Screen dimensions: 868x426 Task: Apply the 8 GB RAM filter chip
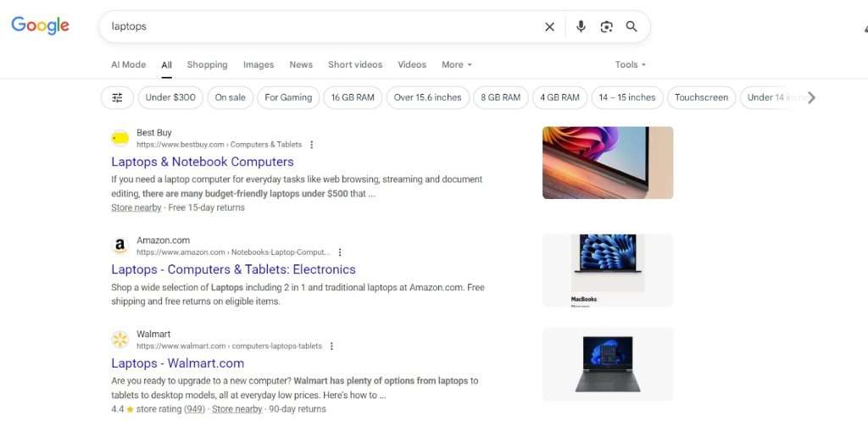tap(500, 98)
